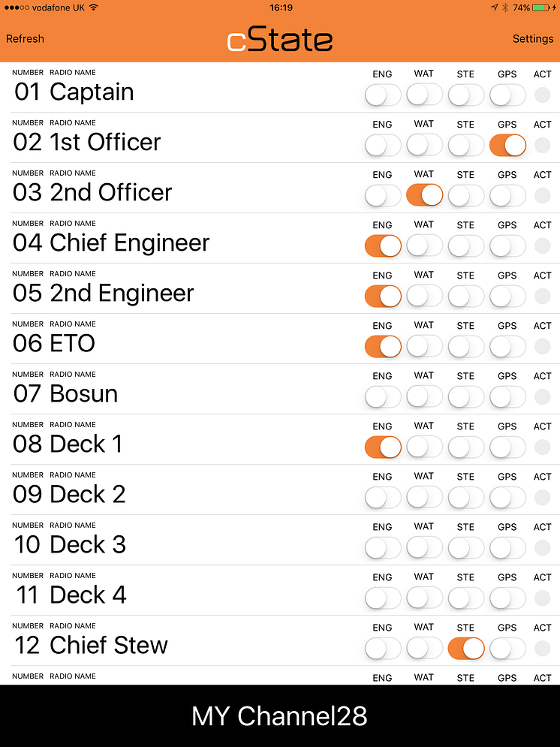
Task: Click the cState logo in header
Action: (x=280, y=40)
